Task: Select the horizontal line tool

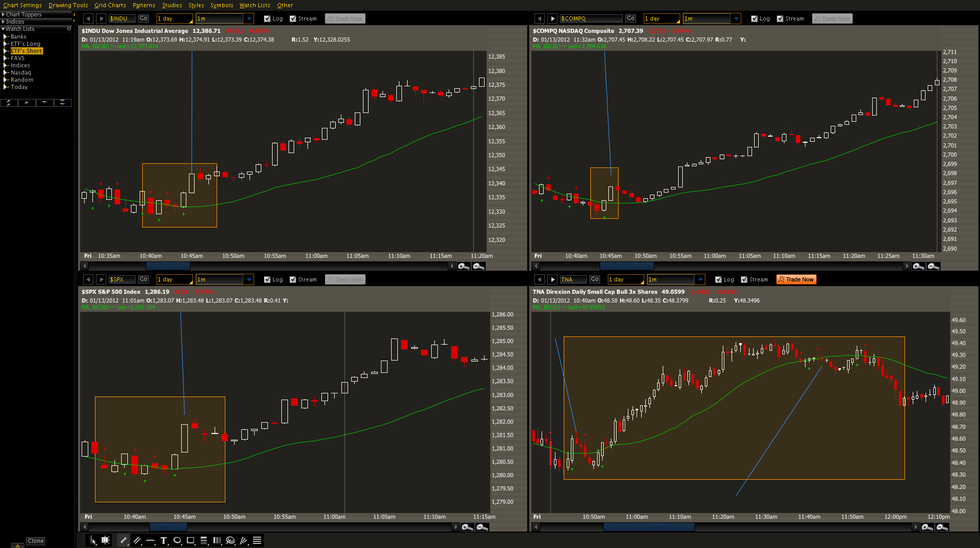Action: tap(150, 540)
